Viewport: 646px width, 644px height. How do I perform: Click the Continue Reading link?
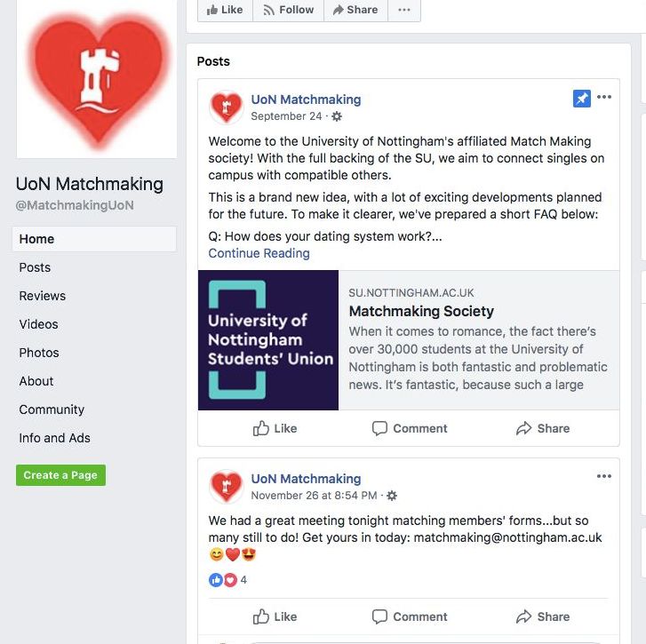259,253
